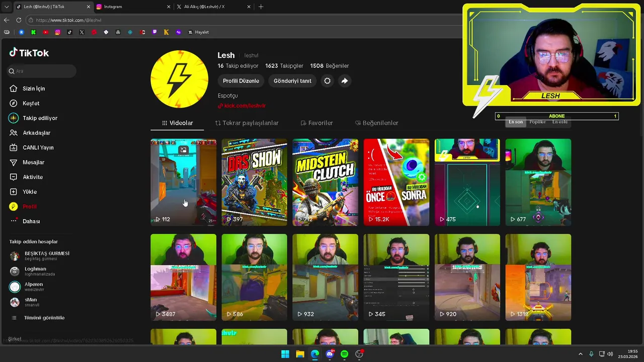This screenshot has width=644, height=362.
Task: Open the Instagram bookmark icon
Action: tap(57, 32)
